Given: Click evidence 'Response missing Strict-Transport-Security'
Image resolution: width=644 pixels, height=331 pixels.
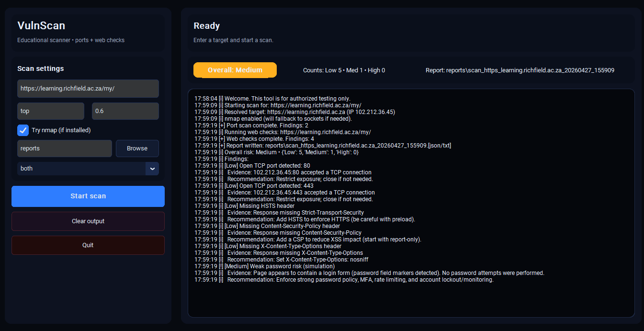Looking at the screenshot, I should 279,213.
